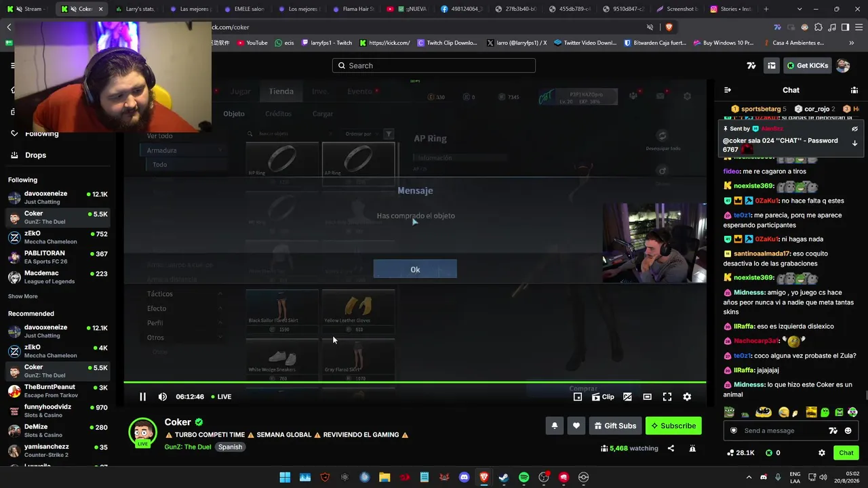Open davooxeneize in the Following list
Viewport: 868px width, 488px height.
coord(58,197)
